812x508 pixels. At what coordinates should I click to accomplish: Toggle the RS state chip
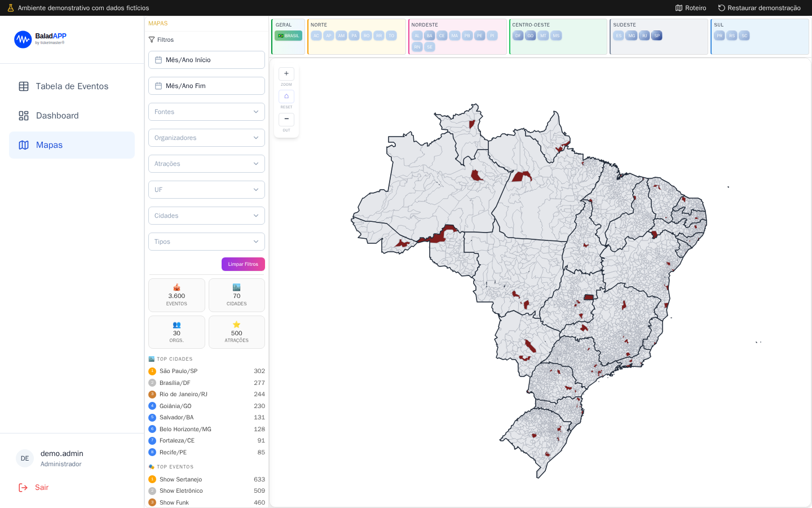732,36
